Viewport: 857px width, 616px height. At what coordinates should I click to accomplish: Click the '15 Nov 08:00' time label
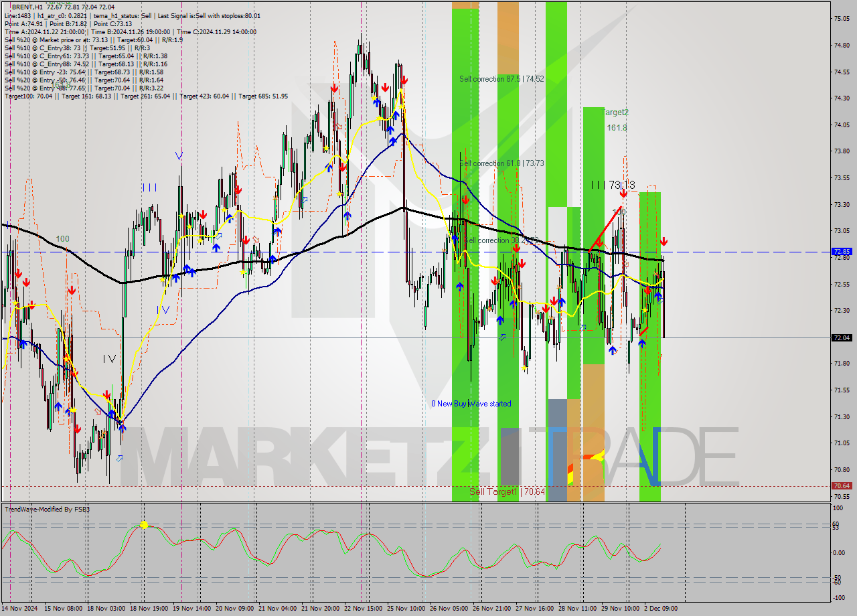point(63,609)
